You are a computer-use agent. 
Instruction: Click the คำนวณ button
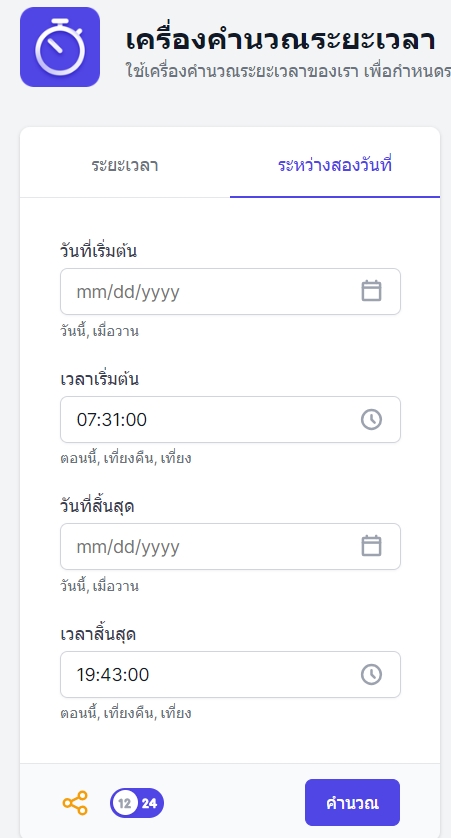[352, 803]
